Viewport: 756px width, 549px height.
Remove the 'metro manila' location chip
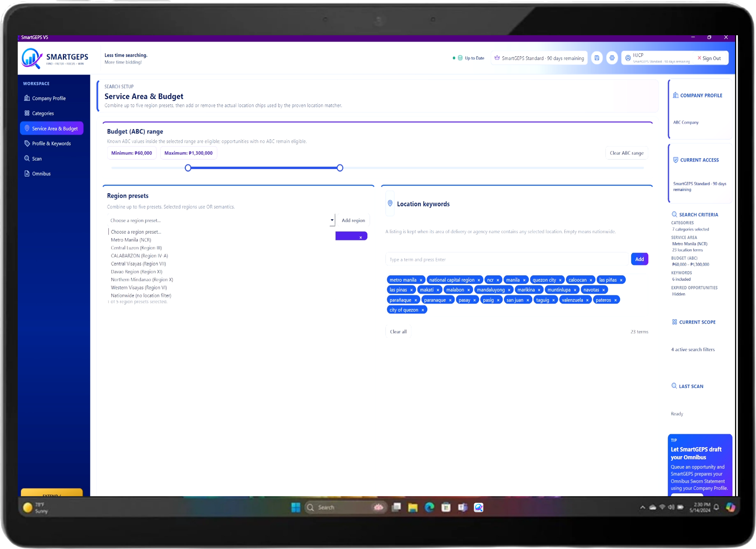pyautogui.click(x=421, y=280)
